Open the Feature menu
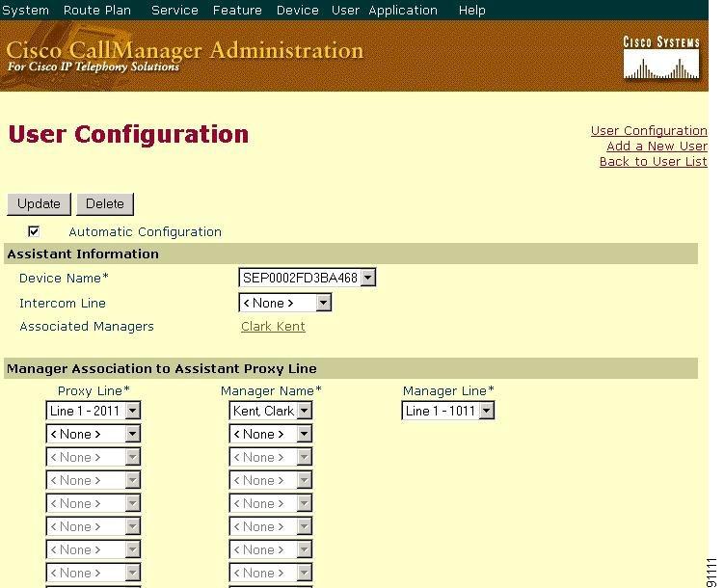724x588 pixels. point(237,11)
